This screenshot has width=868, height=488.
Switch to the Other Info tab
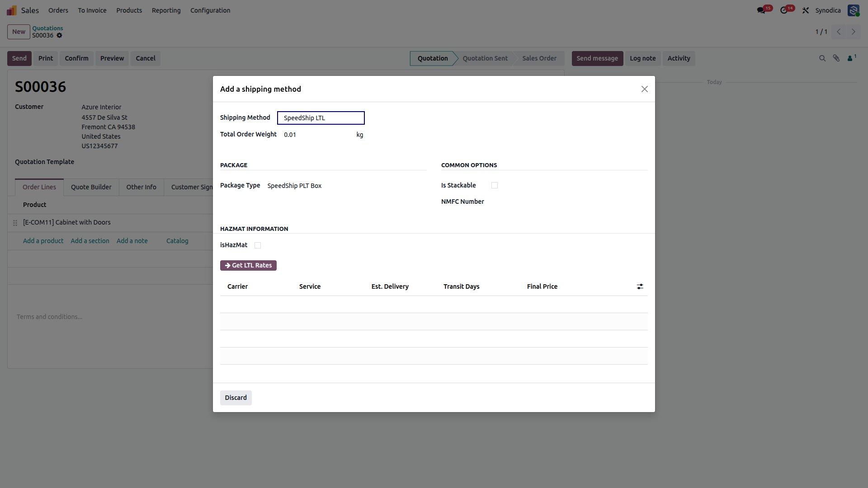(141, 187)
